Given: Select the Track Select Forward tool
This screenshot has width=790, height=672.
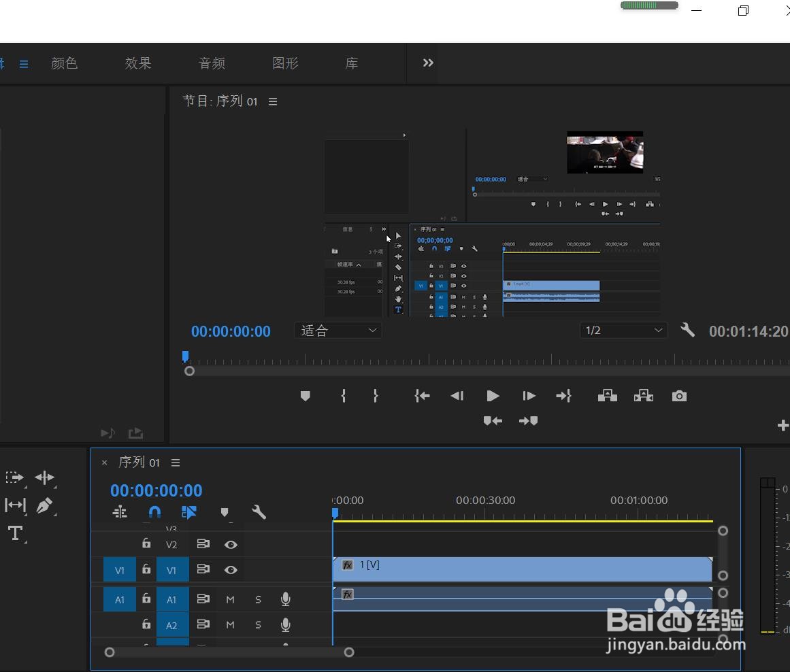Looking at the screenshot, I should (14, 477).
